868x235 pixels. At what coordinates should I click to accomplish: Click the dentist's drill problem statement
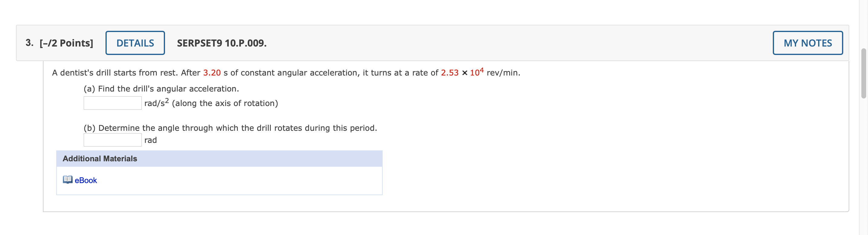click(x=286, y=73)
